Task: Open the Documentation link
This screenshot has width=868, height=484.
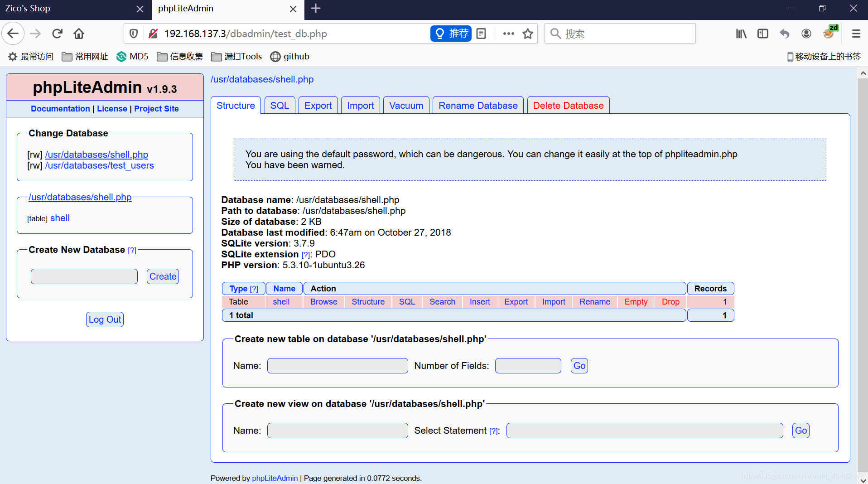Action: (60, 109)
